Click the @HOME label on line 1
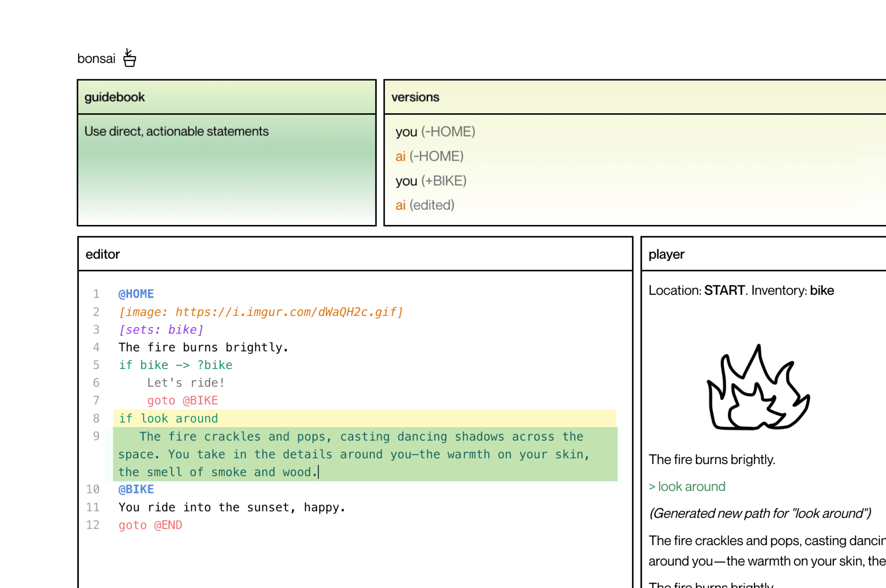 pos(136,294)
